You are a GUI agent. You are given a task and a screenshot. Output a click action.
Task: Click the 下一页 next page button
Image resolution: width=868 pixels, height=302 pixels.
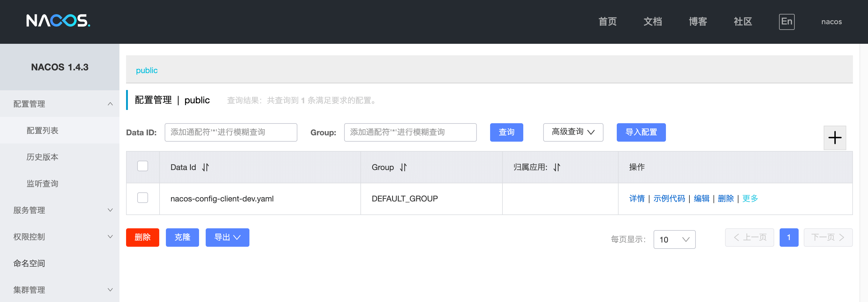coord(828,238)
